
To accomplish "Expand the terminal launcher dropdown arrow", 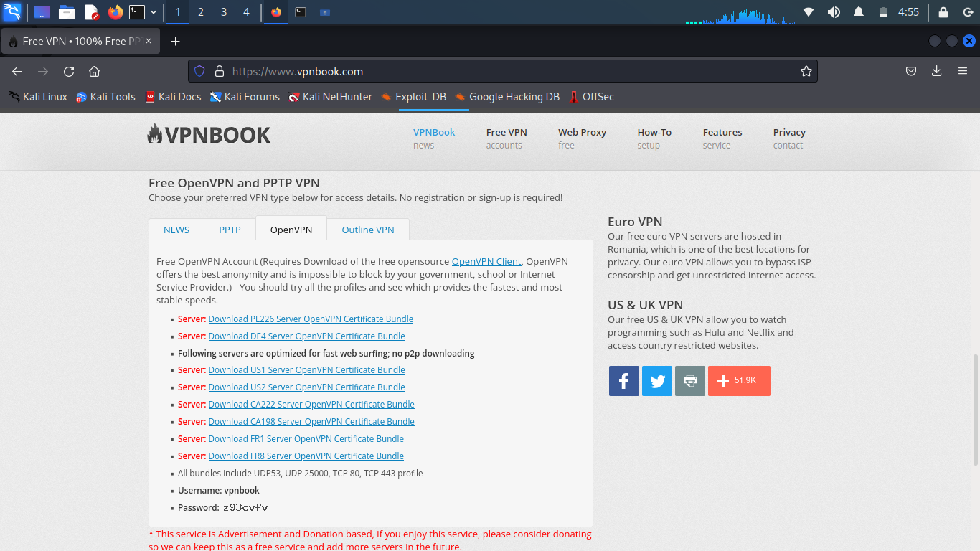I will click(x=152, y=11).
